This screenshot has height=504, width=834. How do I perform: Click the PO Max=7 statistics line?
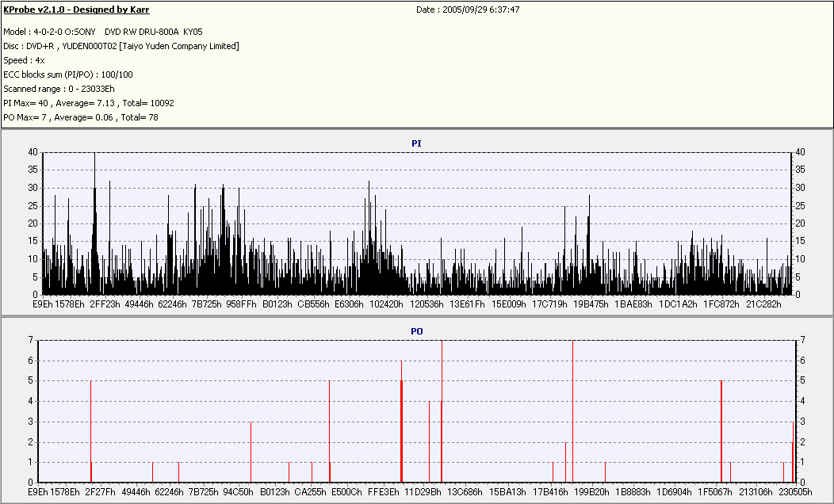[81, 117]
